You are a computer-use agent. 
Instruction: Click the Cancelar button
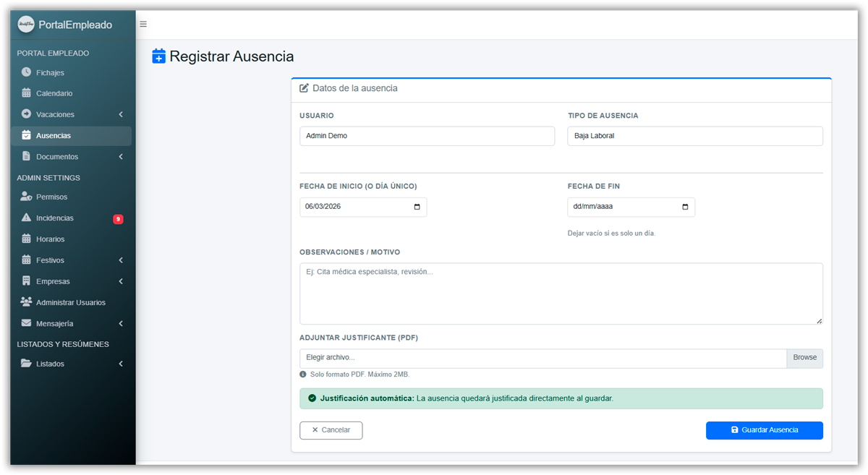tap(331, 430)
